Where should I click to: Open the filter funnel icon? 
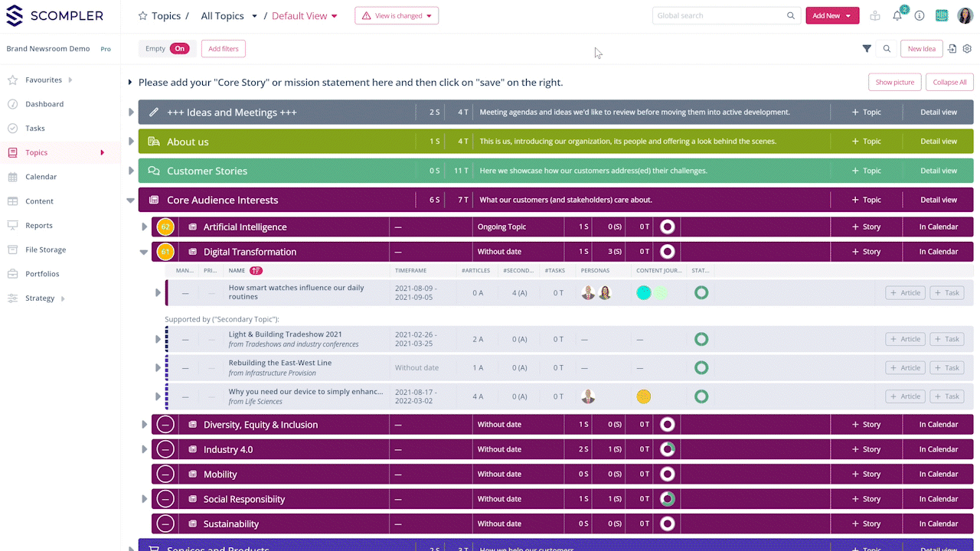click(x=867, y=49)
